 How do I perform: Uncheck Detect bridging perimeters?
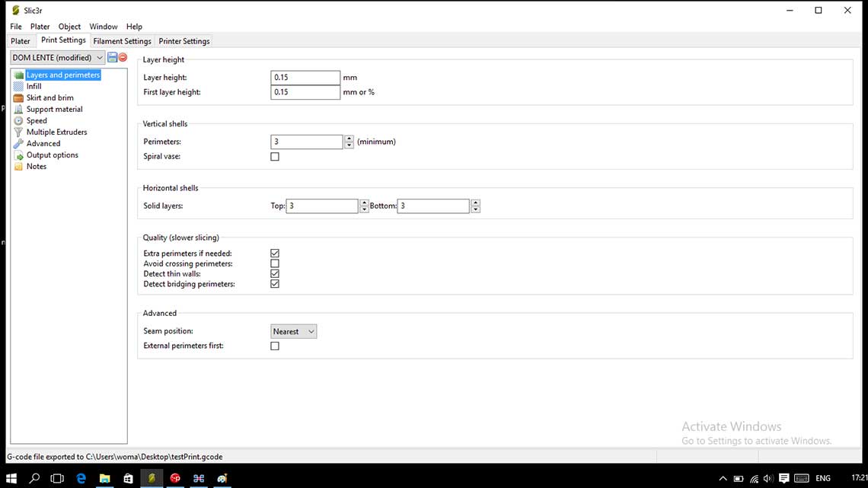pyautogui.click(x=275, y=284)
